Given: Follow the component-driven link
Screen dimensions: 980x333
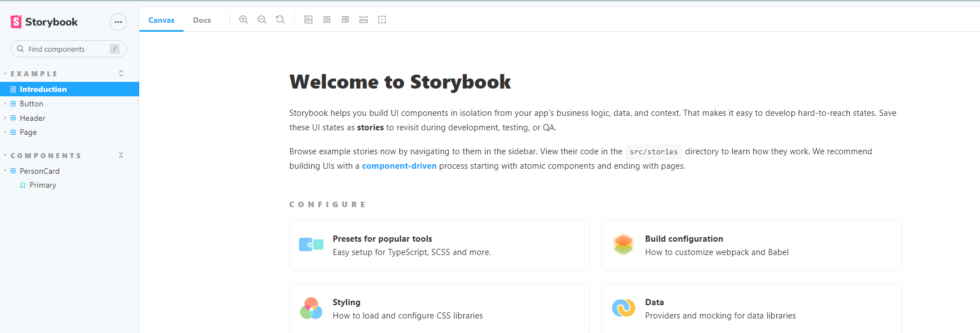Looking at the screenshot, I should pyautogui.click(x=399, y=166).
